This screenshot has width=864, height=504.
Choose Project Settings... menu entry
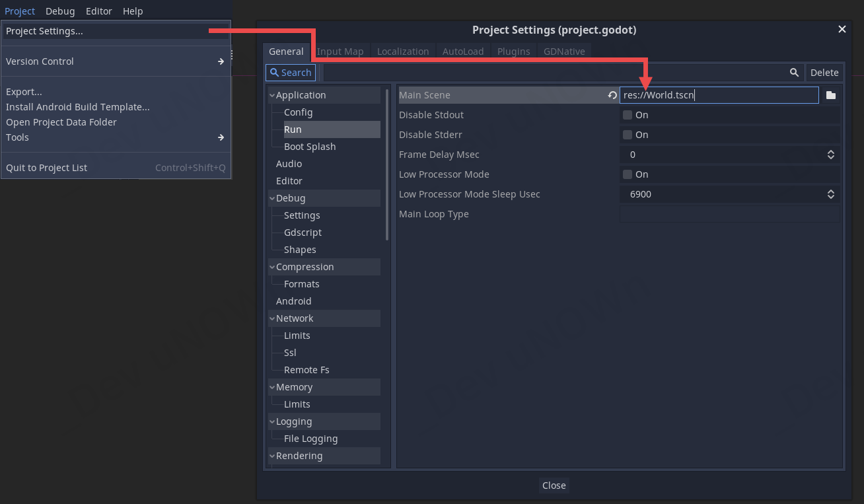pos(116,31)
